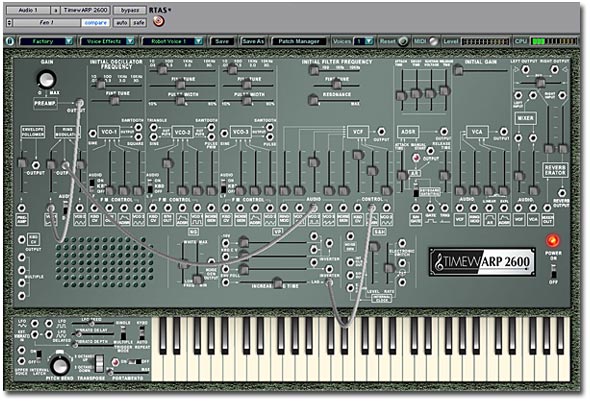Click the ADSR output jack
This screenshot has width=590, height=401.
click(444, 131)
